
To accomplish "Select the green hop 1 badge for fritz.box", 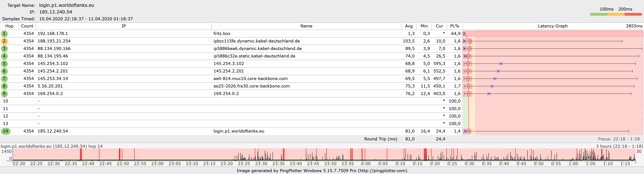I will [x=4, y=33].
